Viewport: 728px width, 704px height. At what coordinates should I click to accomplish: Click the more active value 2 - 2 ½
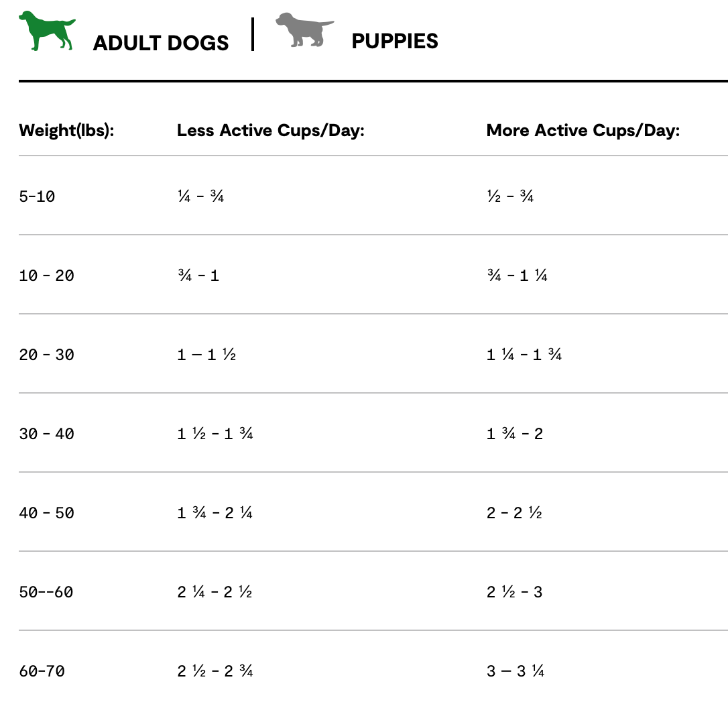513,513
